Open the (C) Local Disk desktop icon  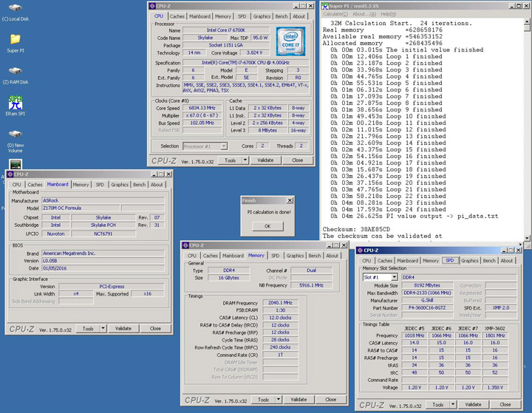click(x=15, y=9)
